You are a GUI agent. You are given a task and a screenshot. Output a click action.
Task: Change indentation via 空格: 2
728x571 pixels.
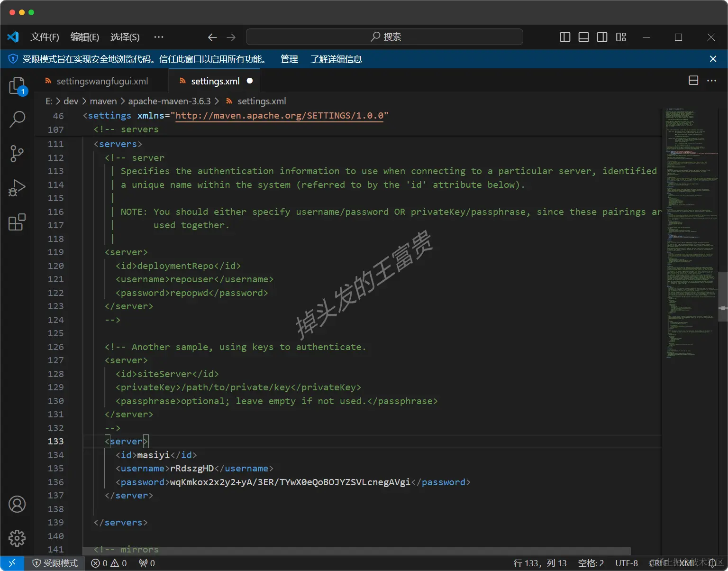click(591, 563)
